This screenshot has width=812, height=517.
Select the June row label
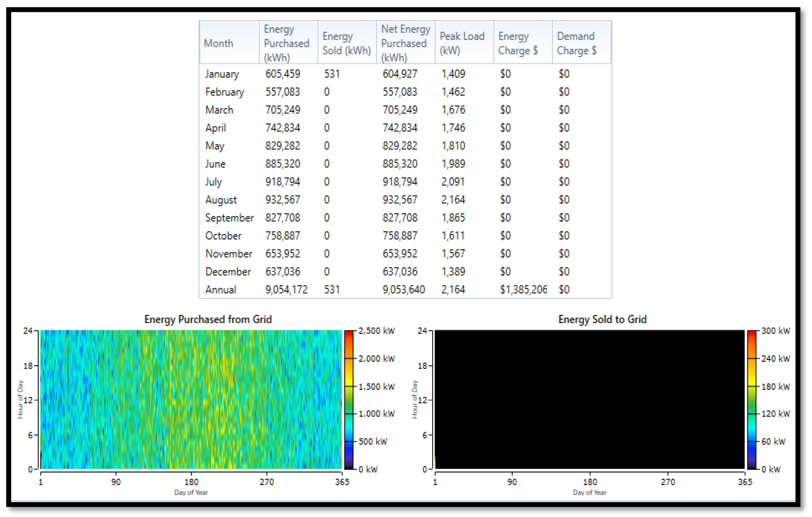coord(215,164)
